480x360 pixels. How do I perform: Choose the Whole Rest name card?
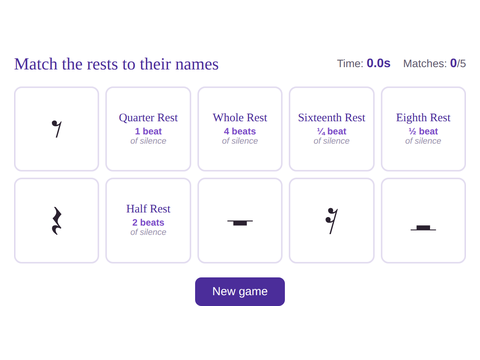coord(240,129)
